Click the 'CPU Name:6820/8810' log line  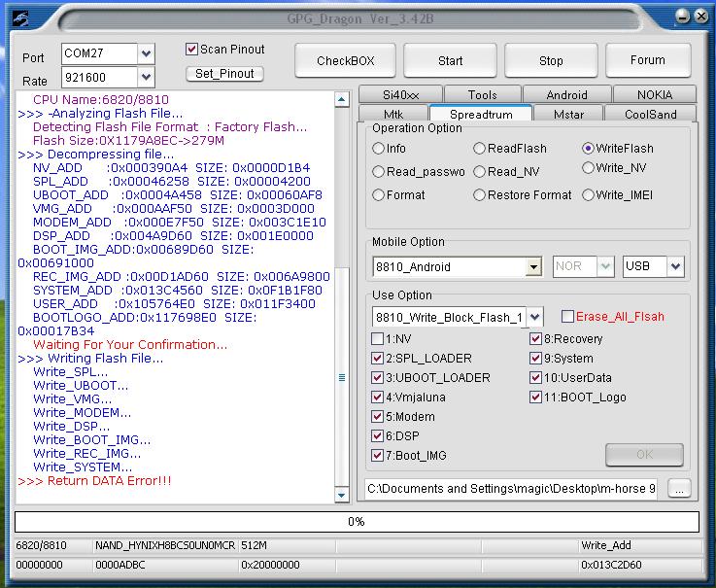[101, 99]
